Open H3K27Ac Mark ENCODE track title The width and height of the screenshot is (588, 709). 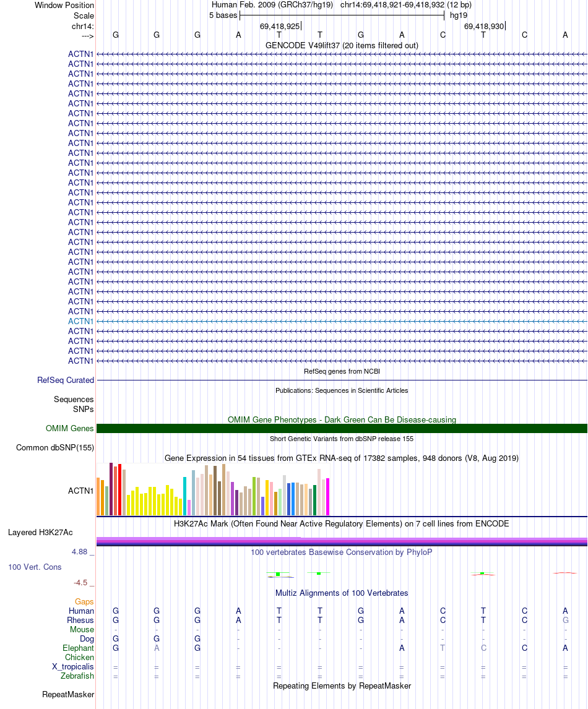pos(342,523)
